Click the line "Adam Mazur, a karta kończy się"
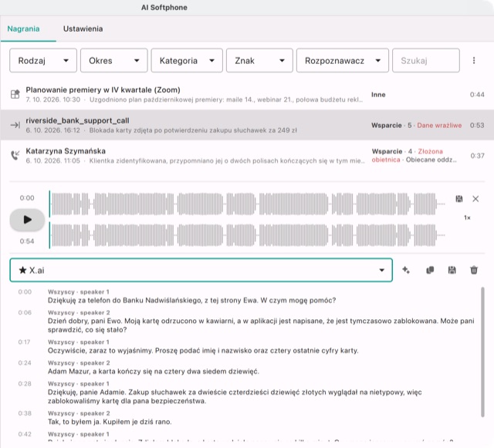Viewport: 494px width, 448px height. coord(154,372)
